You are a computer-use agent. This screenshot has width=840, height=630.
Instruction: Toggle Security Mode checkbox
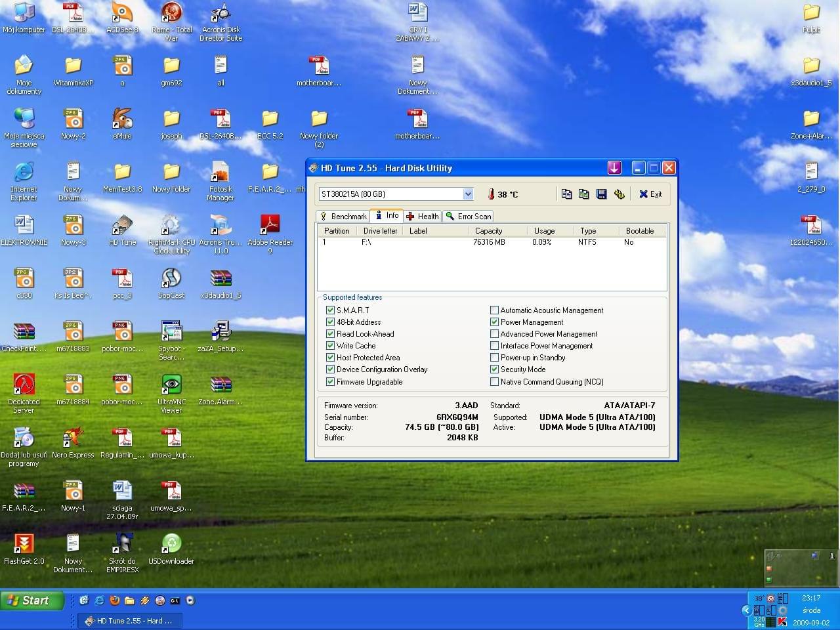[494, 369]
